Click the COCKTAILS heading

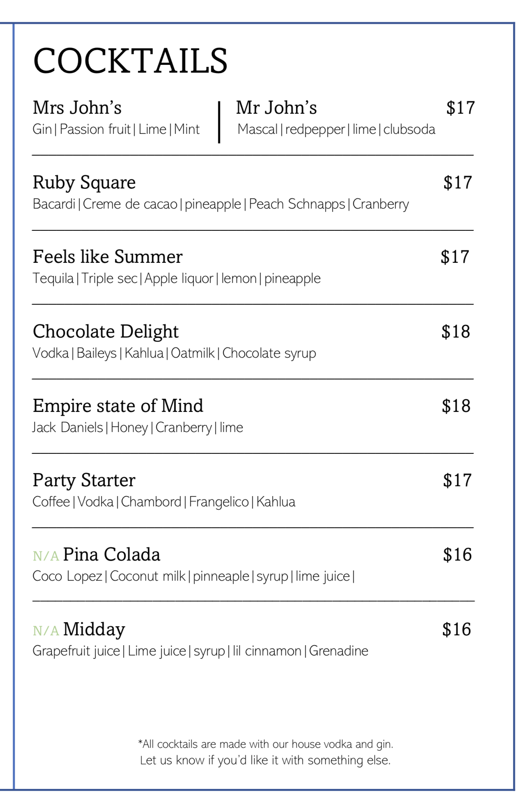[x=130, y=61]
